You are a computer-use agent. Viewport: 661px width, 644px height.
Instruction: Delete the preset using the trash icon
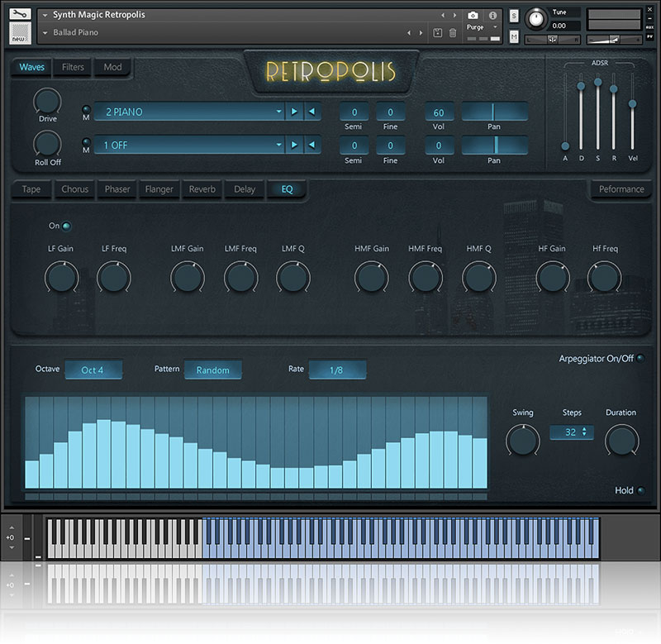tap(453, 32)
